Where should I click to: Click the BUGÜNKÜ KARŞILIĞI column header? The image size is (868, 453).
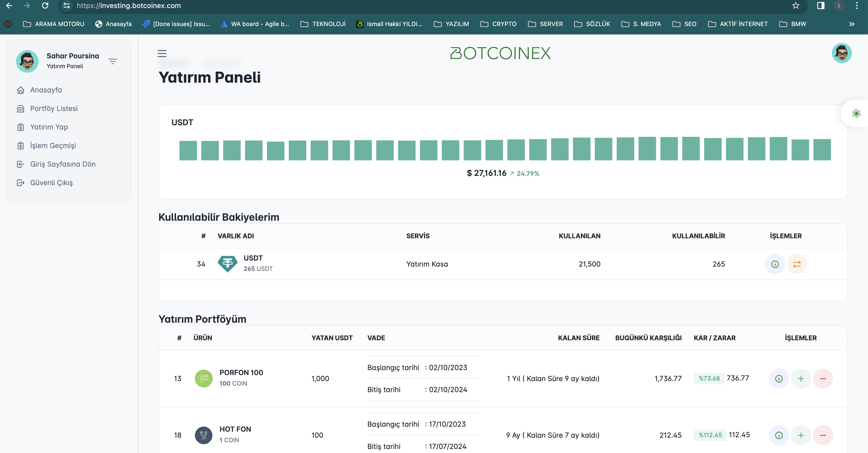[x=648, y=338]
